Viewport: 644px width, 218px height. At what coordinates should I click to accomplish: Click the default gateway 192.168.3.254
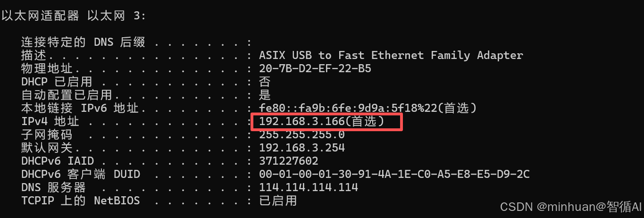301,148
